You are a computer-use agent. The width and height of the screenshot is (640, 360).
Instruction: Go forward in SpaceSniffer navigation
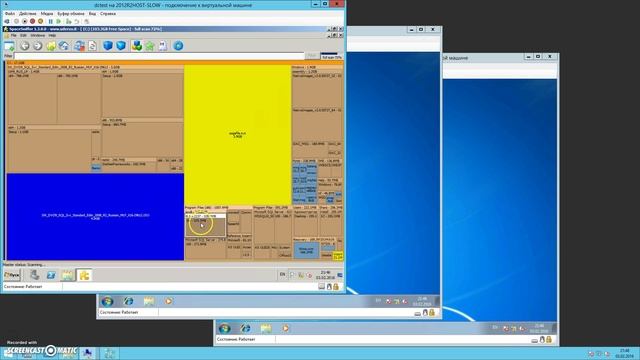pos(38,46)
